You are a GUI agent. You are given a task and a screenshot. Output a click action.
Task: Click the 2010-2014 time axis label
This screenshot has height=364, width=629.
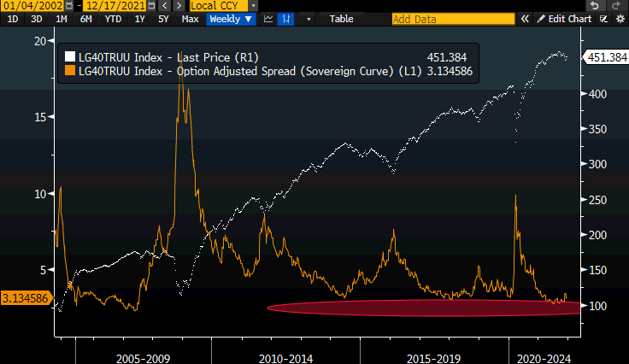(x=285, y=358)
